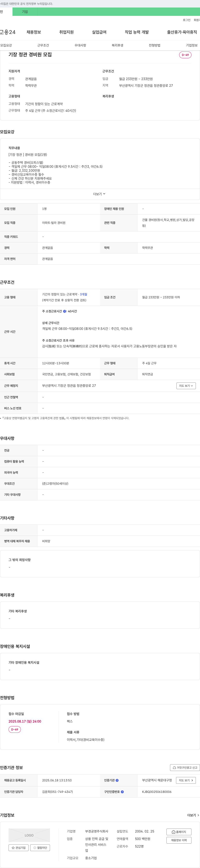Add company via the 관심기업 star button
This screenshot has width=200, height=868.
[19, 848]
